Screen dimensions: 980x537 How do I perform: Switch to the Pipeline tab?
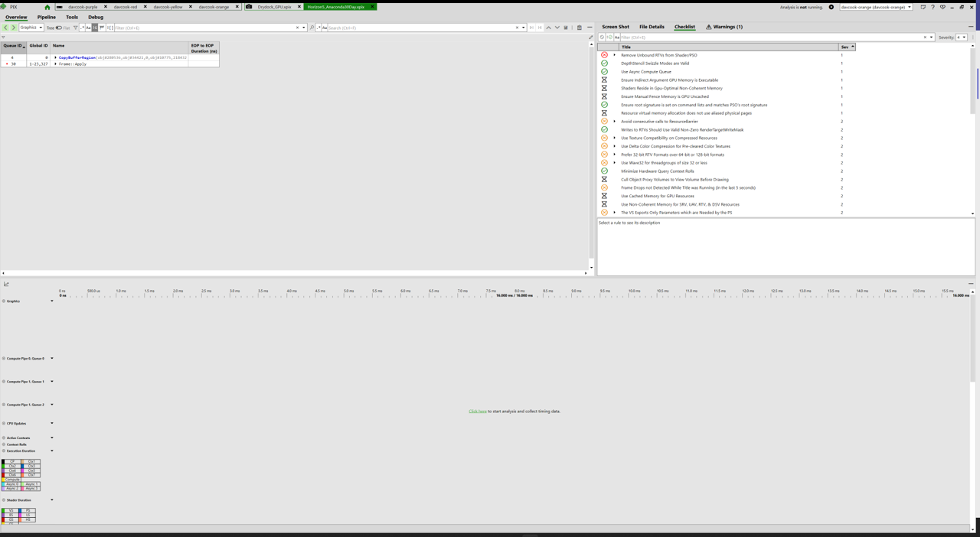pos(47,17)
